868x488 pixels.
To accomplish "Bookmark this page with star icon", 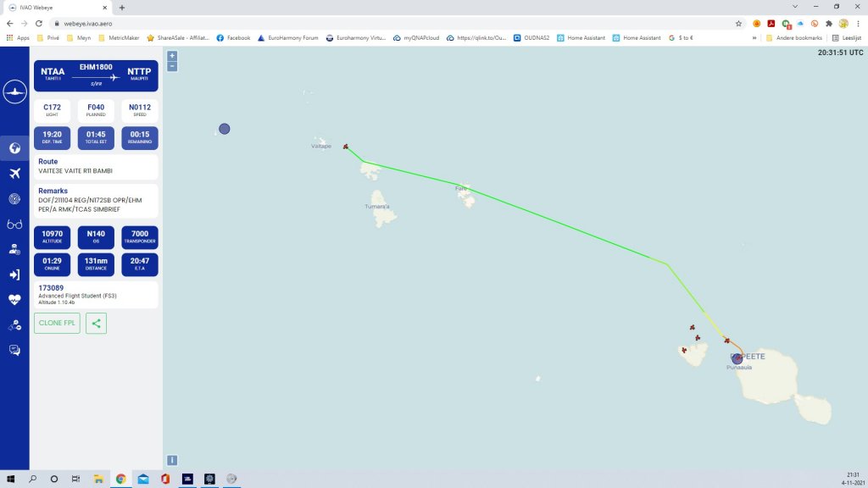I will 738,24.
